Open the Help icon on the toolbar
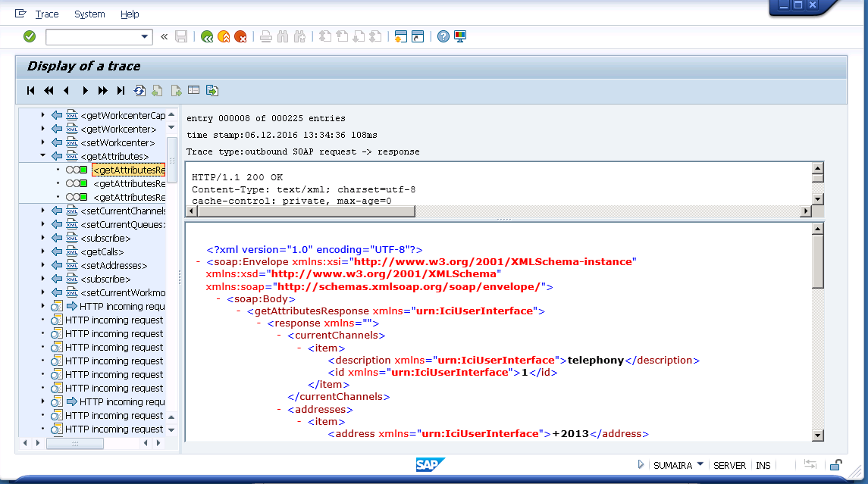 click(443, 36)
